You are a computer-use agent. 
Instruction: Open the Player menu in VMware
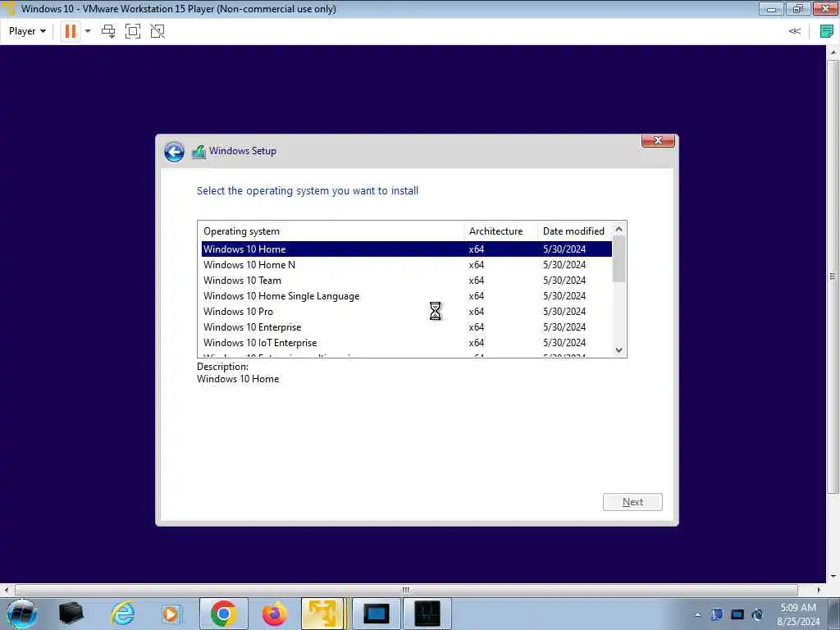point(27,31)
